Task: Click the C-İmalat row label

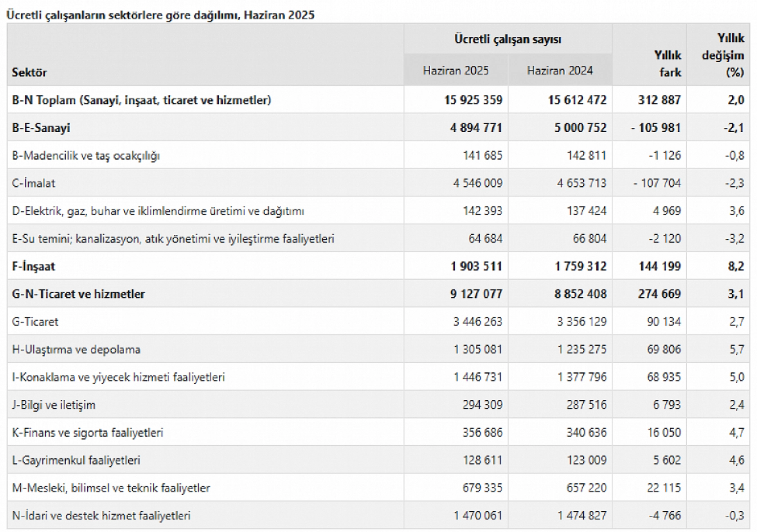Action: [34, 183]
